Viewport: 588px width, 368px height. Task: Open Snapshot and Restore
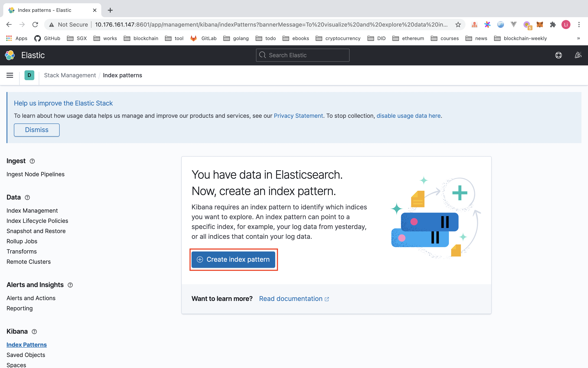36,231
